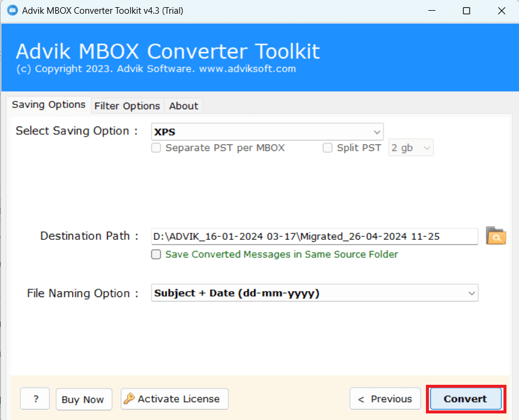Open the 2 gb split size dropdown
This screenshot has height=420, width=519.
[411, 147]
